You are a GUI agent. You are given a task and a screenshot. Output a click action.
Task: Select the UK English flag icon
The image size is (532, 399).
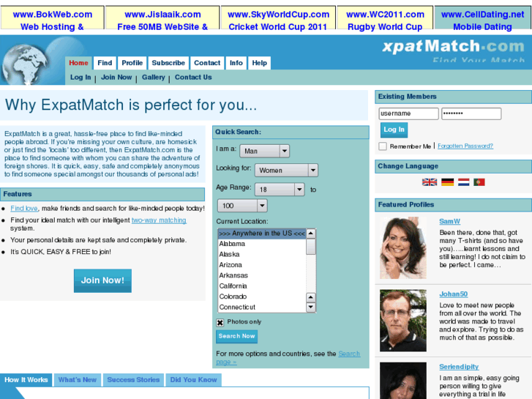[x=430, y=182]
